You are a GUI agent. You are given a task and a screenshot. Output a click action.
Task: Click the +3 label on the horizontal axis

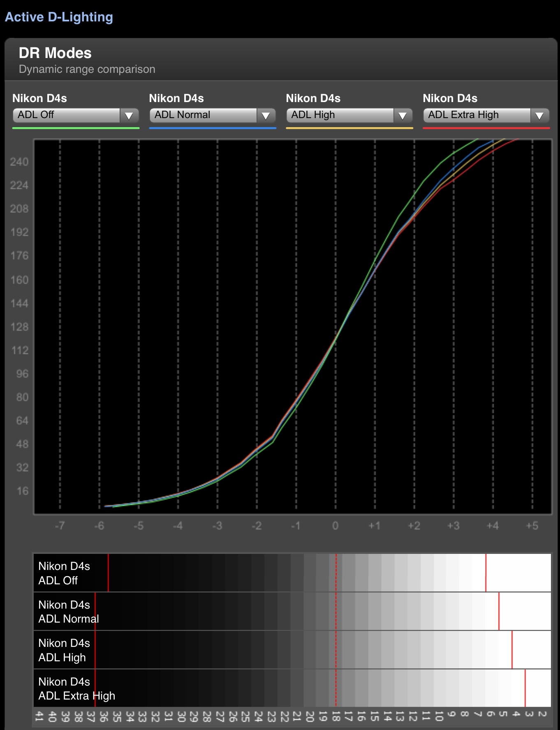click(x=453, y=525)
